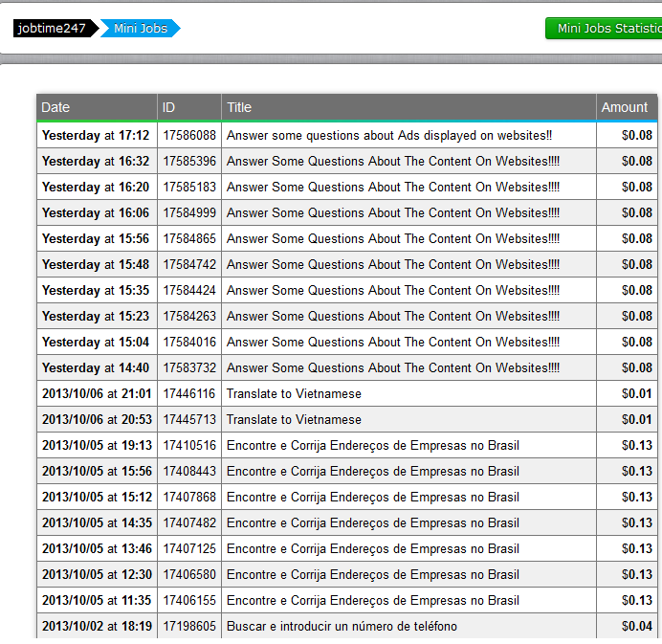Click 'Yesterday at 17:12' date cell
The height and width of the screenshot is (644, 662).
click(96, 136)
